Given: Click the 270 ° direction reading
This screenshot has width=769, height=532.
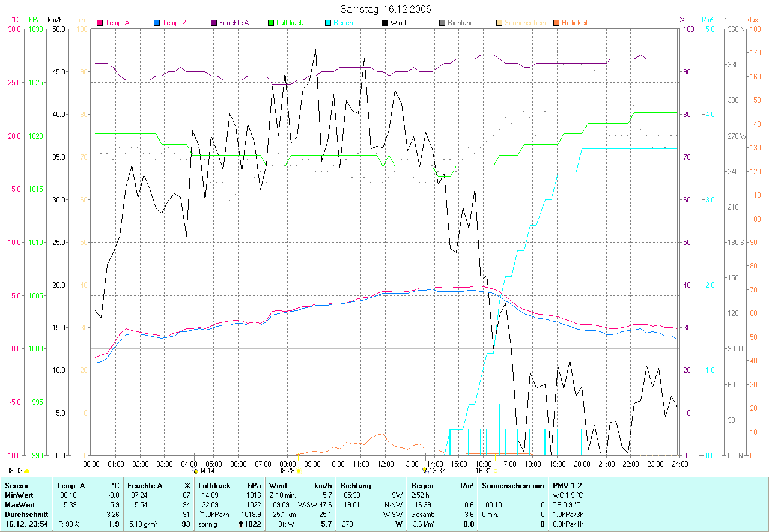Looking at the screenshot, I should (x=352, y=524).
